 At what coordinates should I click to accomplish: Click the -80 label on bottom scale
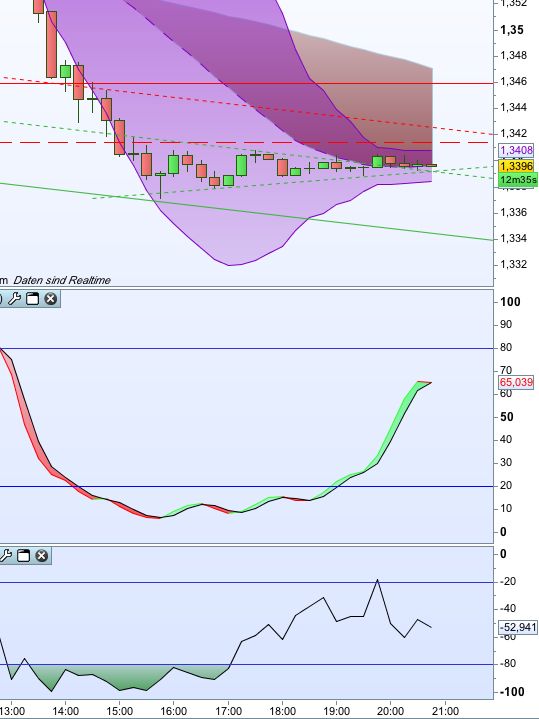tap(508, 664)
